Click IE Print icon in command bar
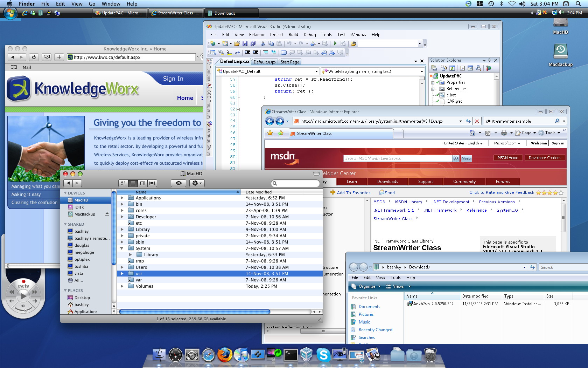Image resolution: width=588 pixels, height=368 pixels. point(504,133)
